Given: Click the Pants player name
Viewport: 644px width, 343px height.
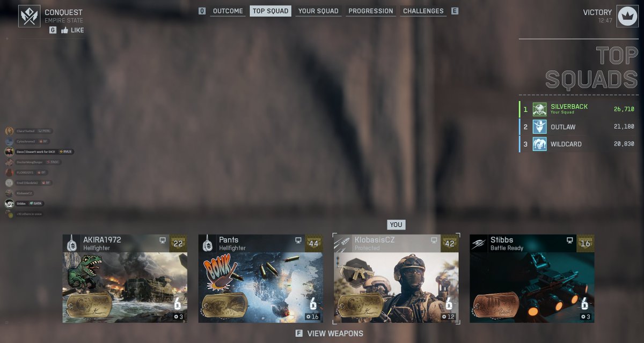Looking at the screenshot, I should (x=229, y=240).
